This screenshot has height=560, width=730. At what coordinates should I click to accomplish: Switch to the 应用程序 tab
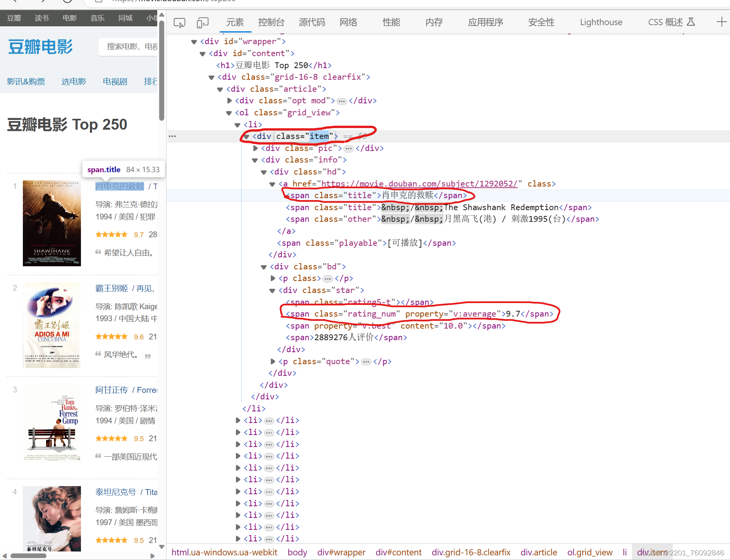click(x=486, y=22)
